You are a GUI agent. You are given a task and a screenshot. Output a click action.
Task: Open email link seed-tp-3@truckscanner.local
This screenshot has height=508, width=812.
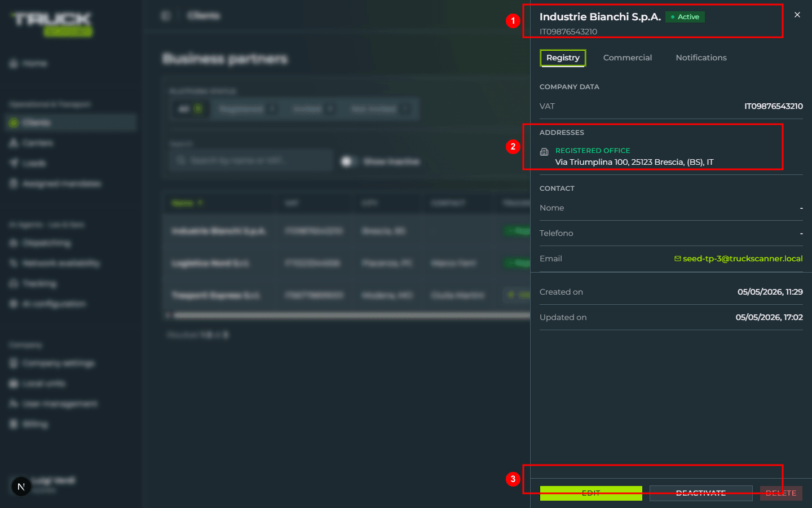743,259
